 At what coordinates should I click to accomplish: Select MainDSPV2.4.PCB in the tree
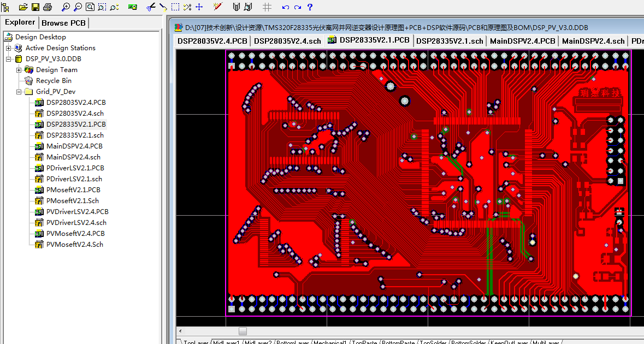(x=74, y=146)
